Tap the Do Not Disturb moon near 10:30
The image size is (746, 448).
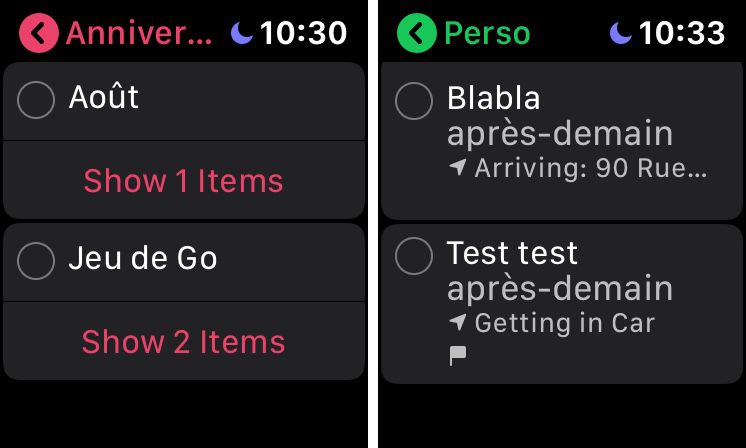click(x=242, y=33)
